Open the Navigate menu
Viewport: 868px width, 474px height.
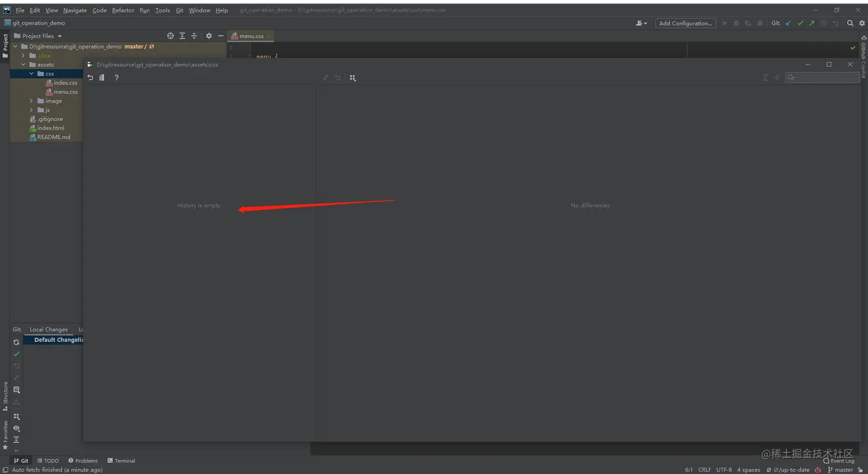pos(75,10)
